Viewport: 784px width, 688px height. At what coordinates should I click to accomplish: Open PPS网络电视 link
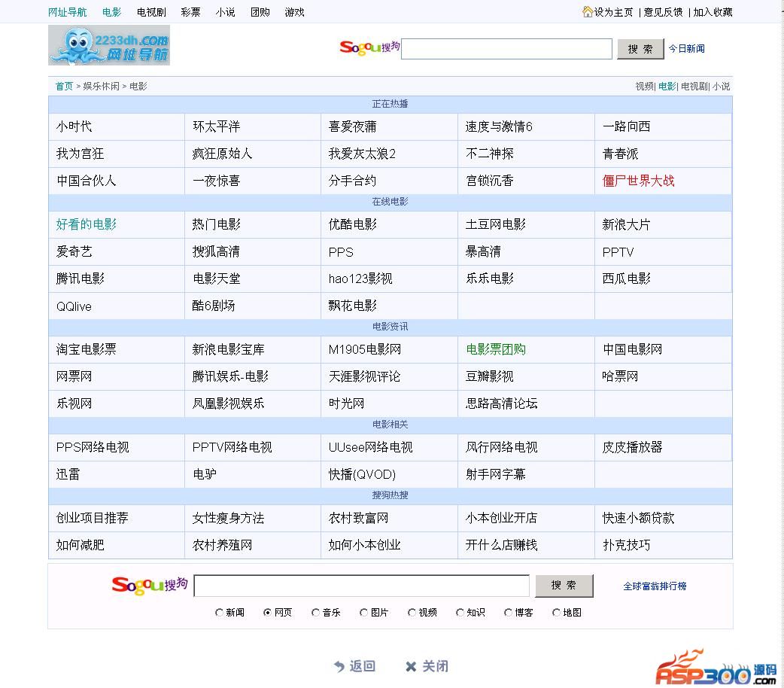click(x=93, y=447)
